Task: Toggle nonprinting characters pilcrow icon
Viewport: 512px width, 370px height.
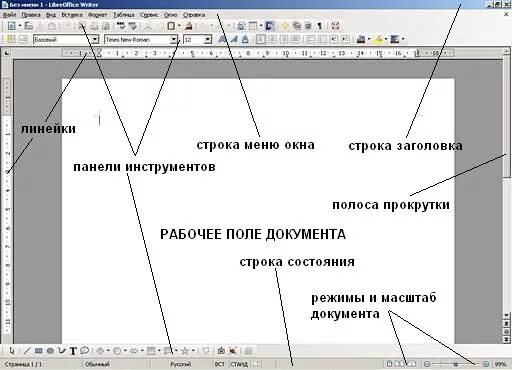Action: (320, 26)
